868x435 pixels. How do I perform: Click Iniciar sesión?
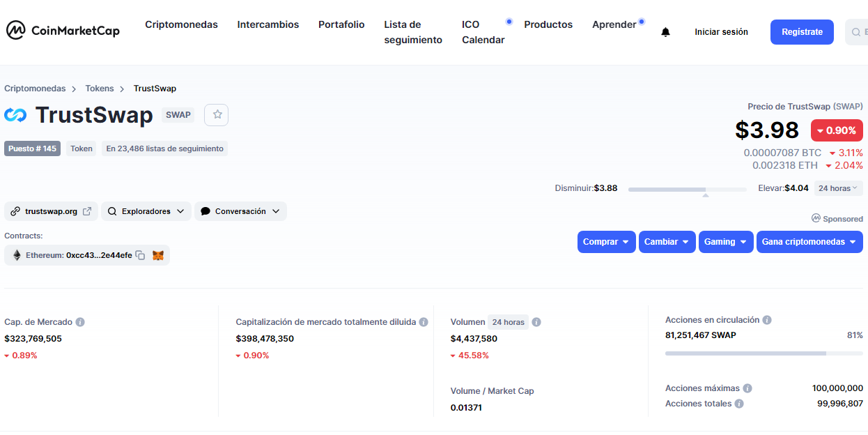(x=721, y=32)
